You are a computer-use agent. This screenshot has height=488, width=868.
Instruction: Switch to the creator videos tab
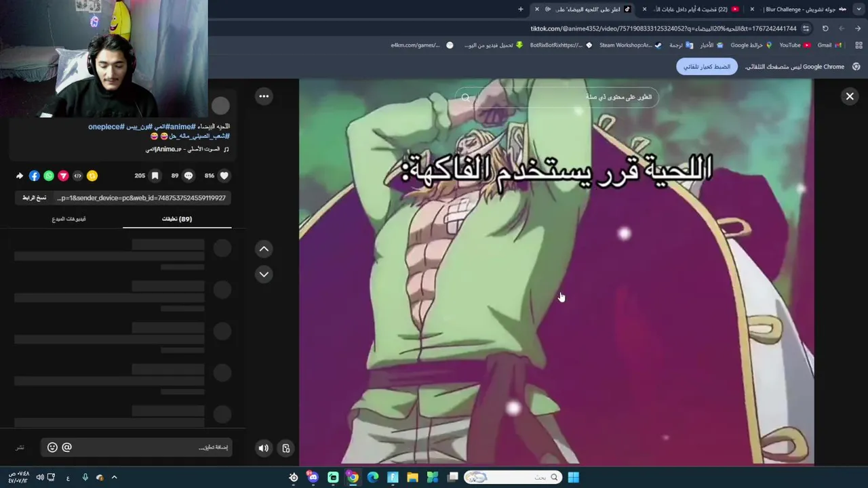coord(68,219)
